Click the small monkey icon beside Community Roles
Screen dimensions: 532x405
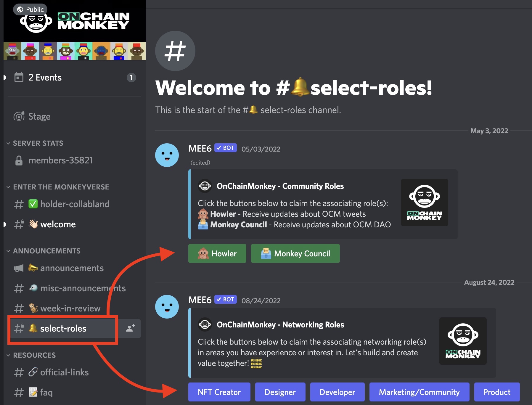(x=205, y=186)
